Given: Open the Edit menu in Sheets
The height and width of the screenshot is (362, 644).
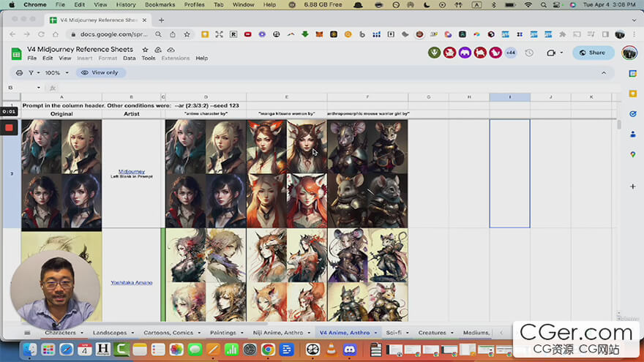Looking at the screenshot, I should coord(48,59).
